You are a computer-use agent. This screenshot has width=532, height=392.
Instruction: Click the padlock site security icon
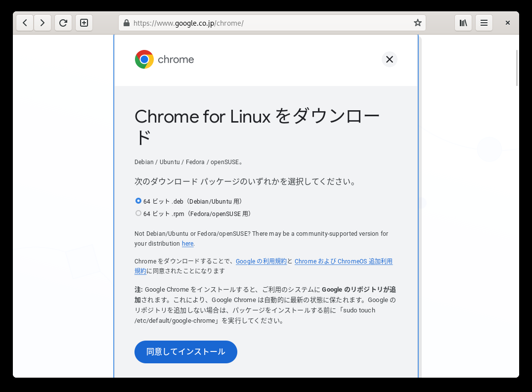127,23
